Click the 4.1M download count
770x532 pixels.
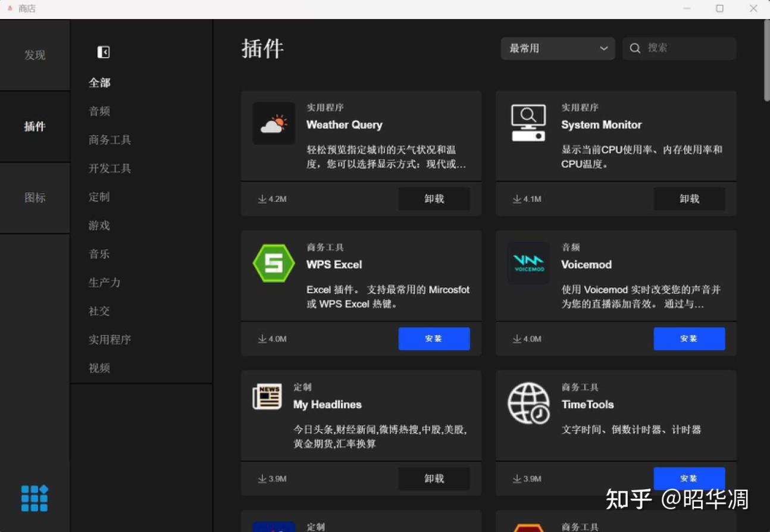point(527,199)
